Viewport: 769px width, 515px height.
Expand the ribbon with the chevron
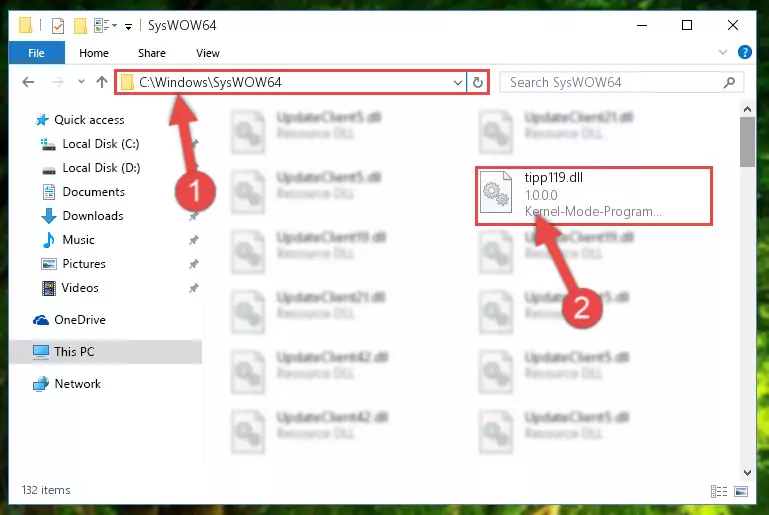click(x=722, y=52)
